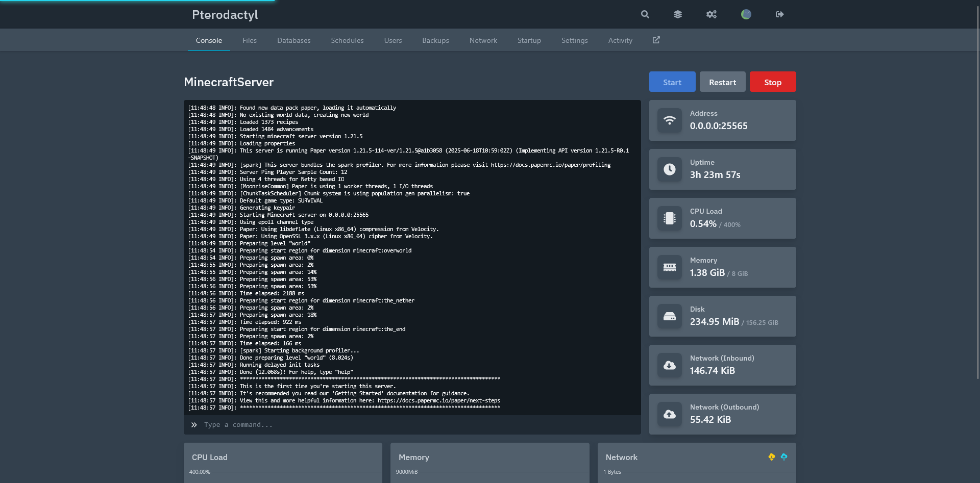
Task: Click the CPU Load chip icon
Action: coord(670,218)
